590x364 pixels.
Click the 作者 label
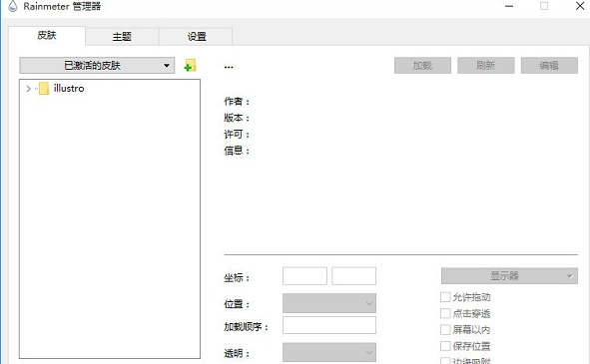pyautogui.click(x=237, y=102)
